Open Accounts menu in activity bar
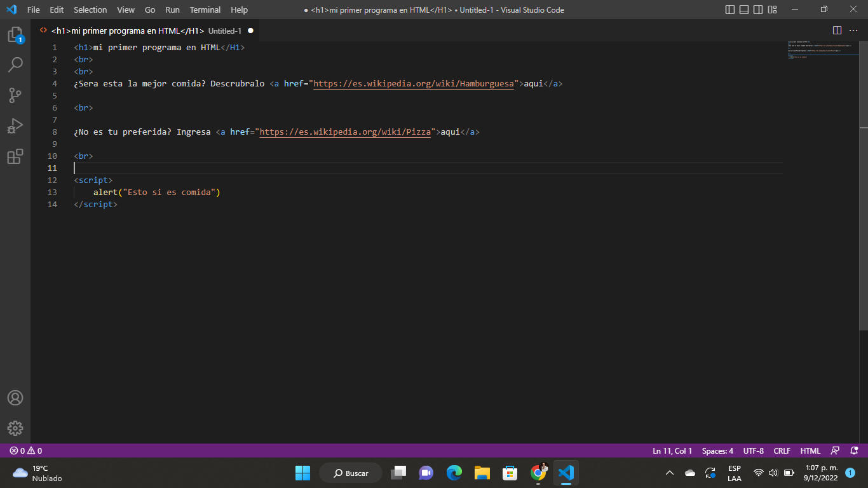868x488 pixels. (15, 398)
